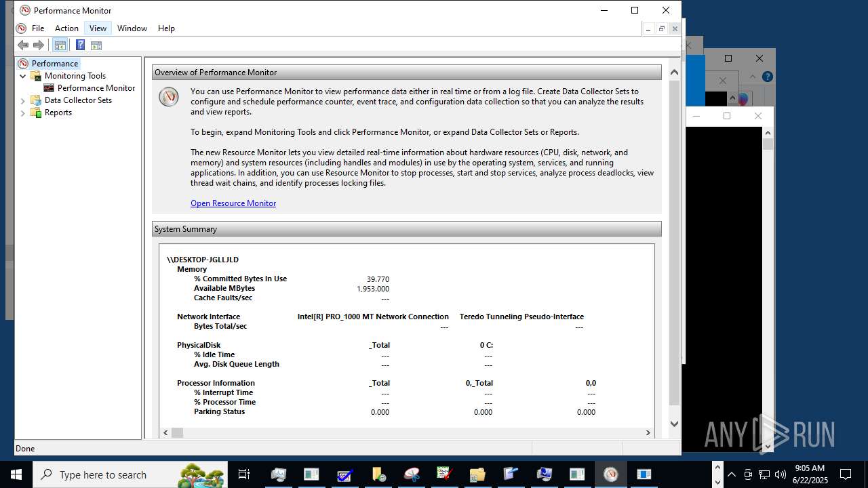Select Monitoring Tools in the tree

75,76
